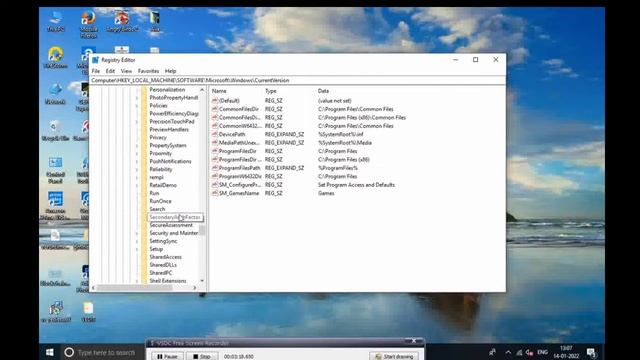Select the ProgramFilesDir value

click(238, 151)
